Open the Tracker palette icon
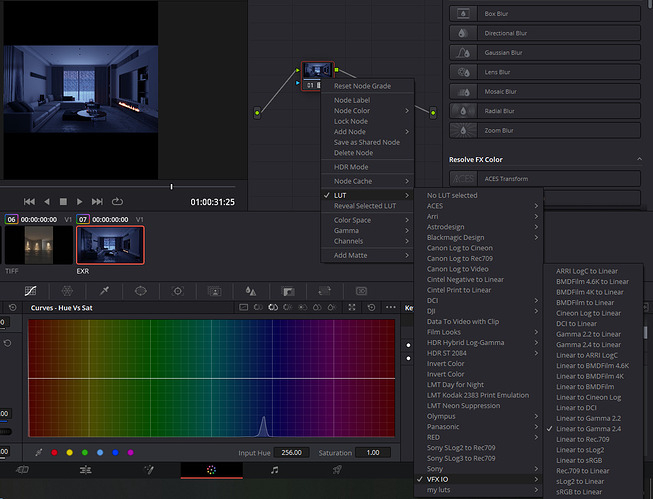Screen dimensions: 653x499 click(178, 290)
